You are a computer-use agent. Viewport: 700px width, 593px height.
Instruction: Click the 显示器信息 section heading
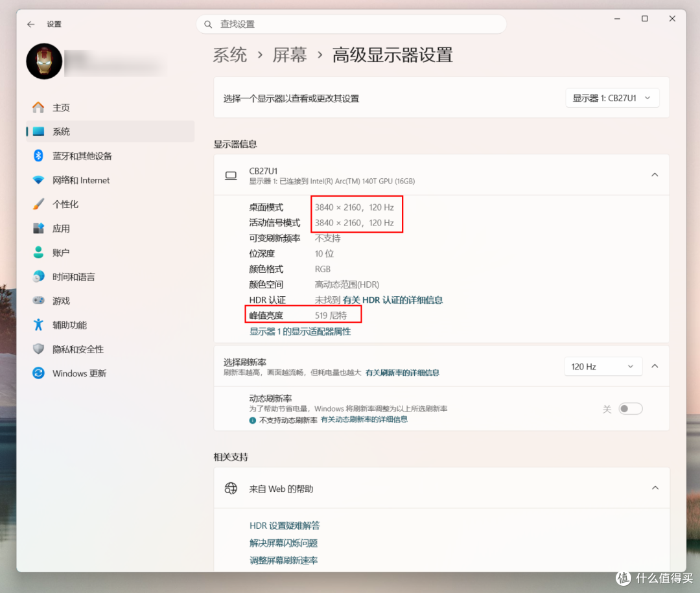coord(235,144)
